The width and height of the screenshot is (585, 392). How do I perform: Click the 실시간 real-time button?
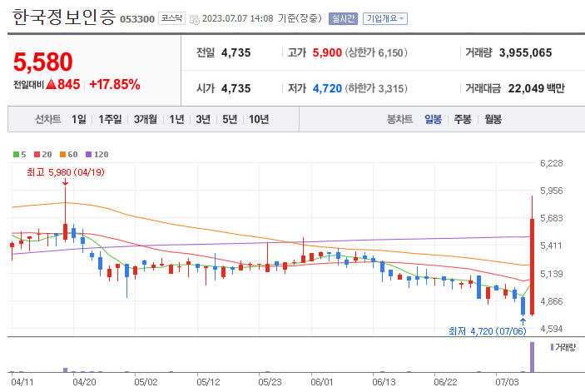coord(343,18)
